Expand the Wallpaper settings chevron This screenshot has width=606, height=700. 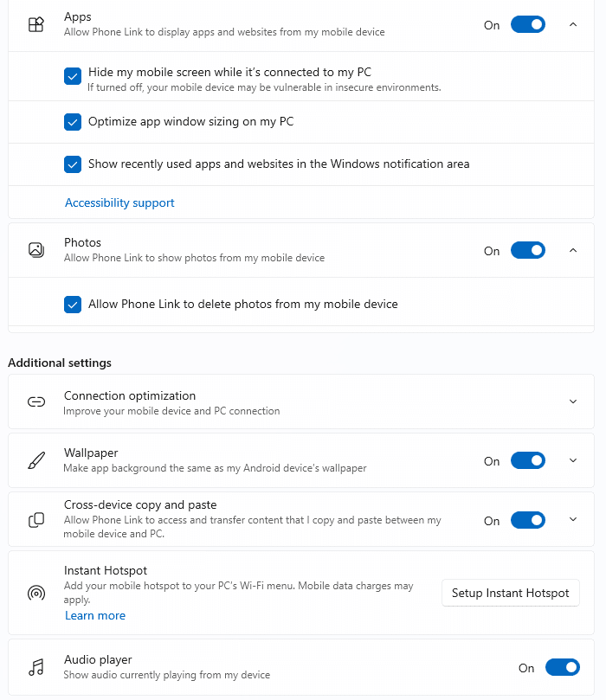pos(573,460)
